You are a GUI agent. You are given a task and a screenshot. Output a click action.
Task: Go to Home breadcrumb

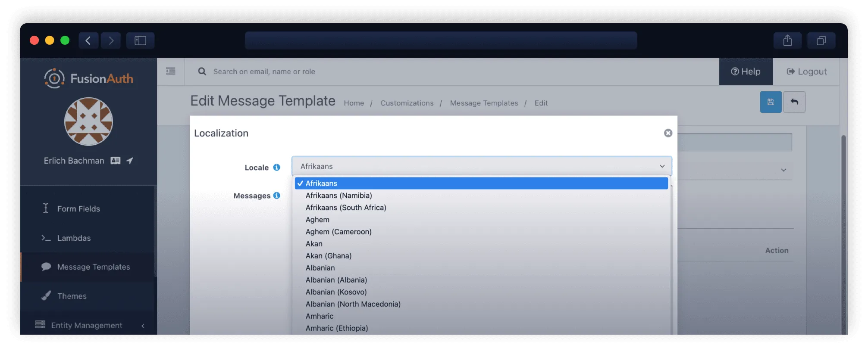click(x=354, y=103)
